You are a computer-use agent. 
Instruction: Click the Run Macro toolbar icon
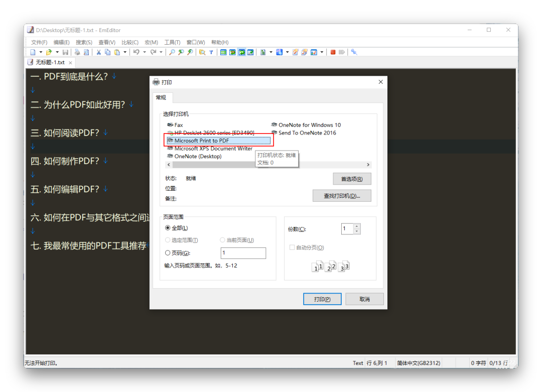coord(342,52)
